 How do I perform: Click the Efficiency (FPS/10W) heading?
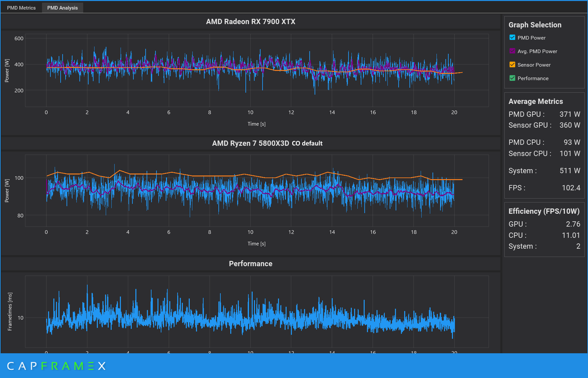click(x=544, y=211)
